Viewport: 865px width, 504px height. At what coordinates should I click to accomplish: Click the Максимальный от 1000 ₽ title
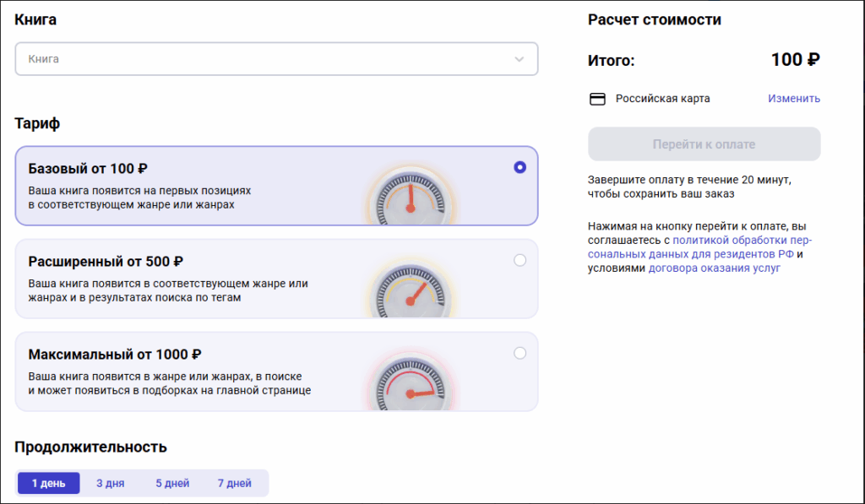tap(115, 354)
